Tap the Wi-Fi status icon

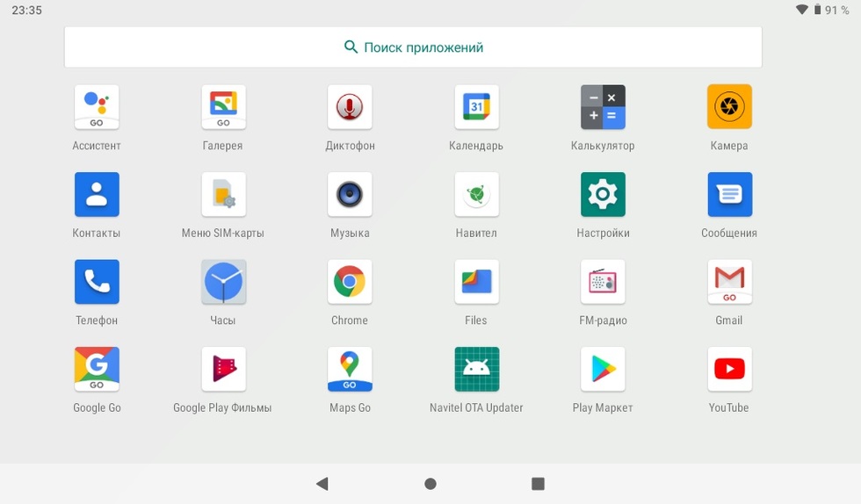tap(801, 10)
